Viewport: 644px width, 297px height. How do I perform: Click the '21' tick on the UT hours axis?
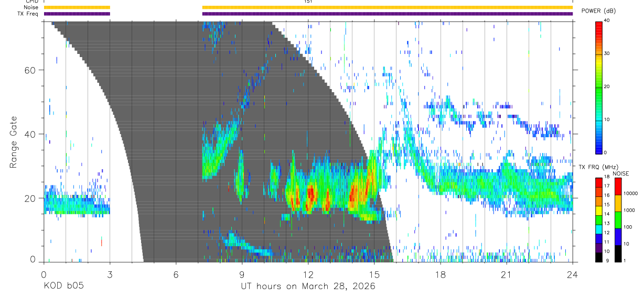point(506,274)
